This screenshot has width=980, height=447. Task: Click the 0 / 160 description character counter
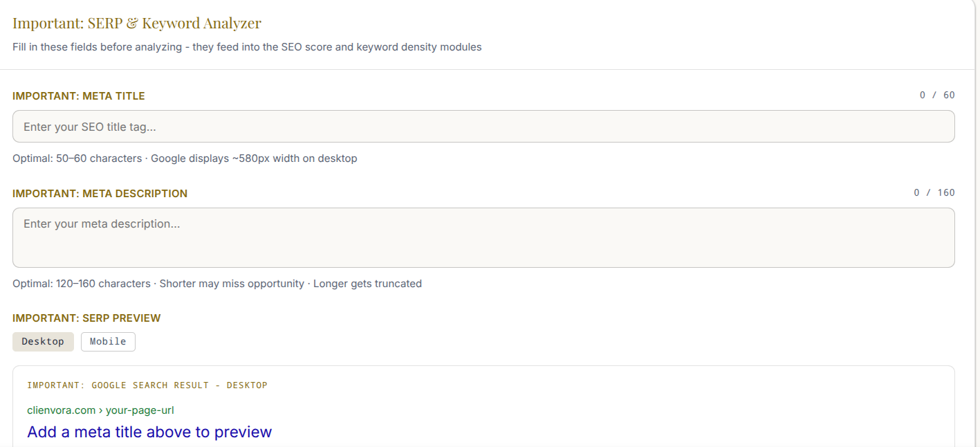934,193
